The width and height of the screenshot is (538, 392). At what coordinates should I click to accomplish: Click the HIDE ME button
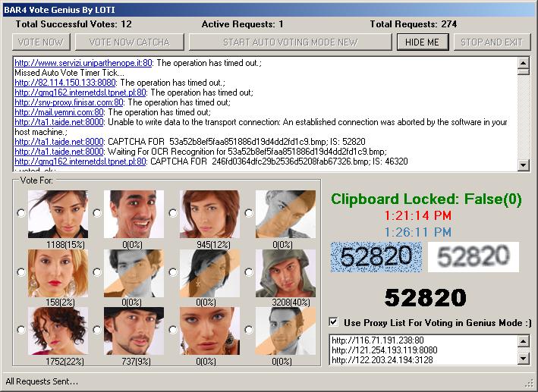(423, 42)
